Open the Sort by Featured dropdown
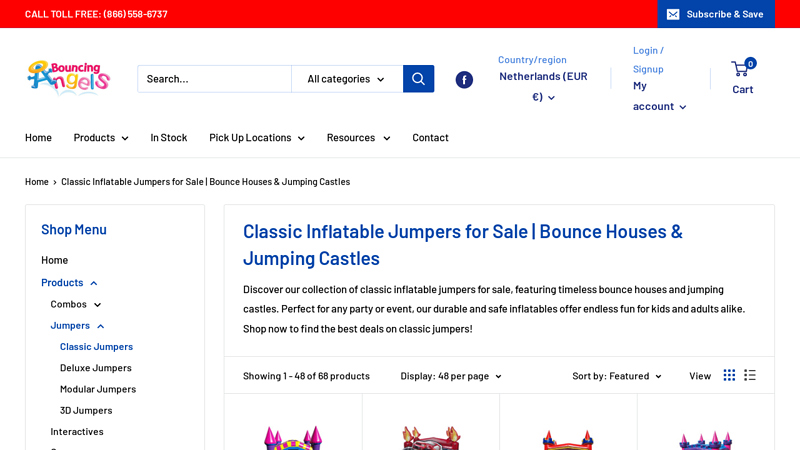 [x=617, y=376]
